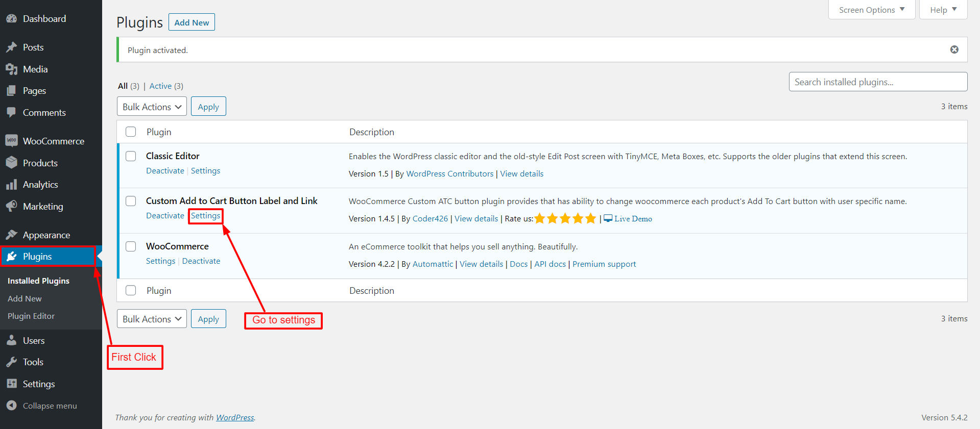Click the Tools wrench icon
Viewport: 980px width, 429px height.
click(12, 362)
